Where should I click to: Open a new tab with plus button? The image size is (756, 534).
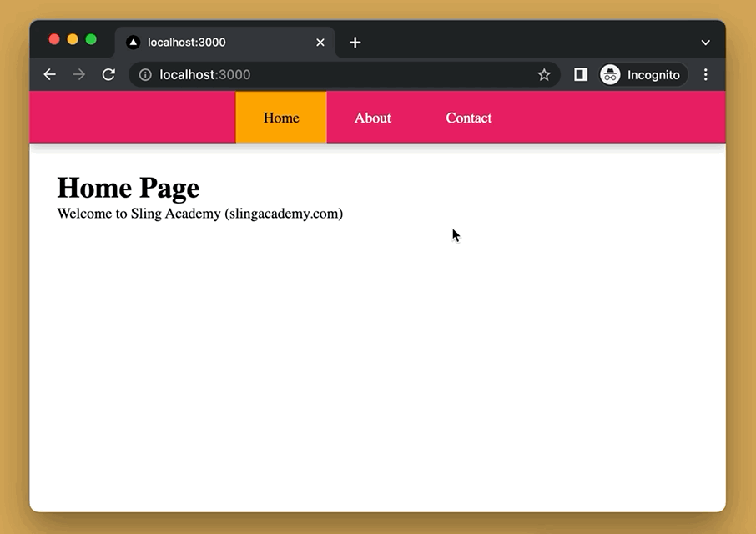355,43
